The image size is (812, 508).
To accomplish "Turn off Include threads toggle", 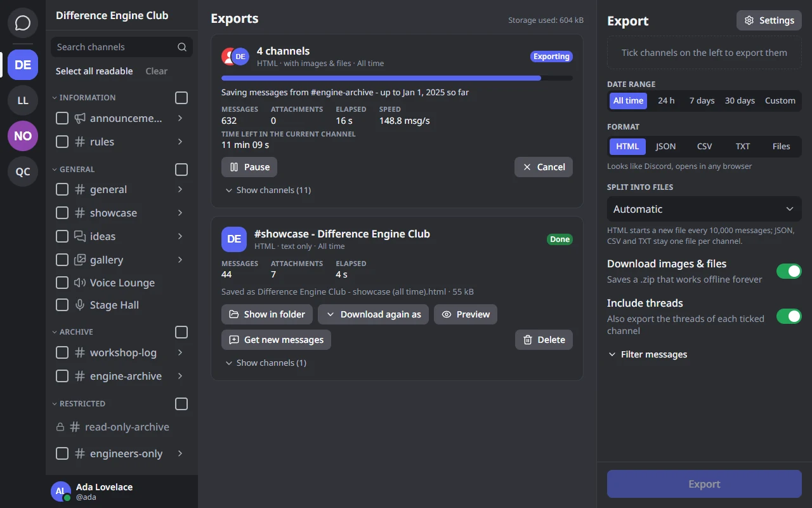I will click(x=789, y=316).
